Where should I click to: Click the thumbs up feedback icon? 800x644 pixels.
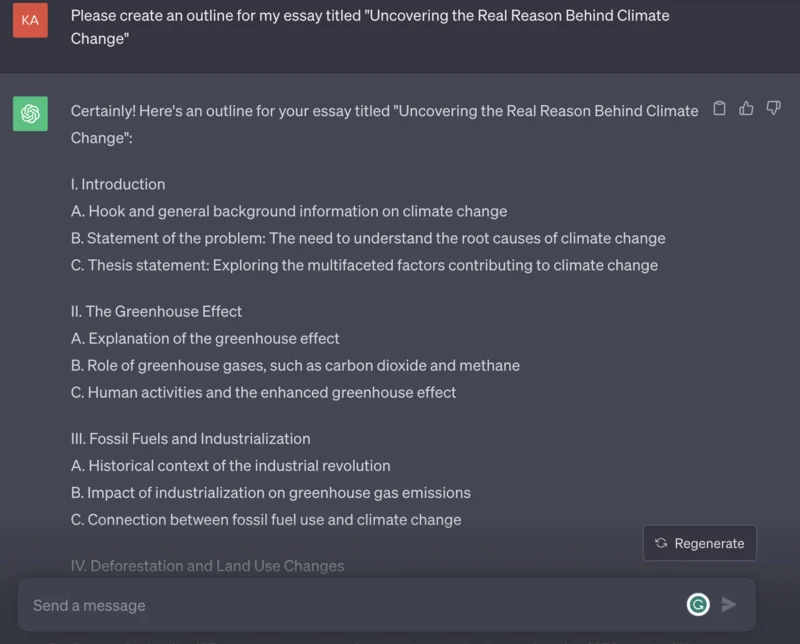746,109
